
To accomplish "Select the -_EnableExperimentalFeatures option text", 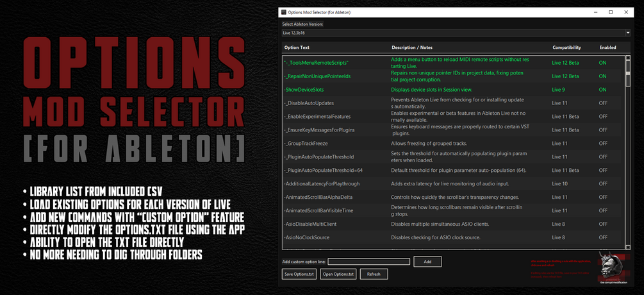I will pos(317,117).
